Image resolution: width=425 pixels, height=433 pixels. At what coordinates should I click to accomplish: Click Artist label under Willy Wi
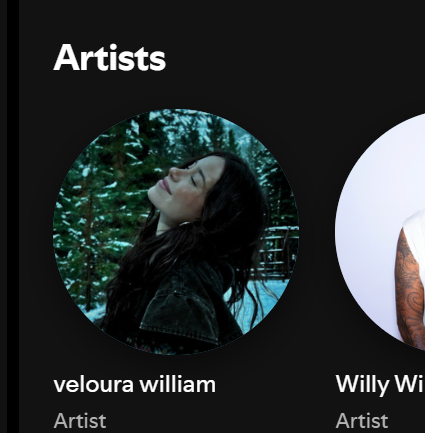click(x=362, y=421)
